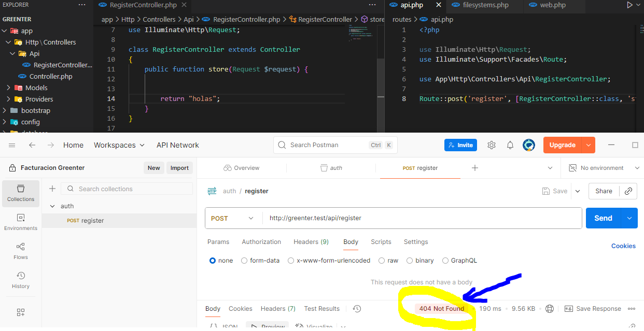Select the none body type radio

pos(213,261)
